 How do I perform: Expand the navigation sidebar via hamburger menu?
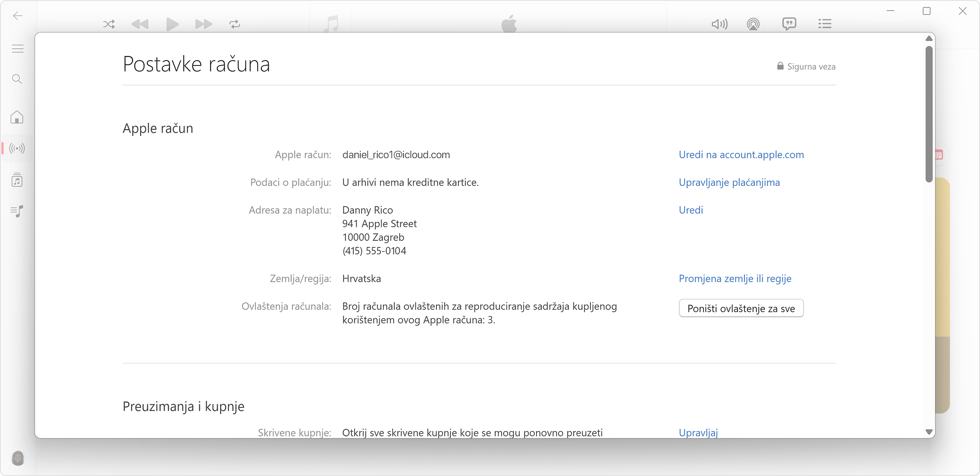click(17, 48)
